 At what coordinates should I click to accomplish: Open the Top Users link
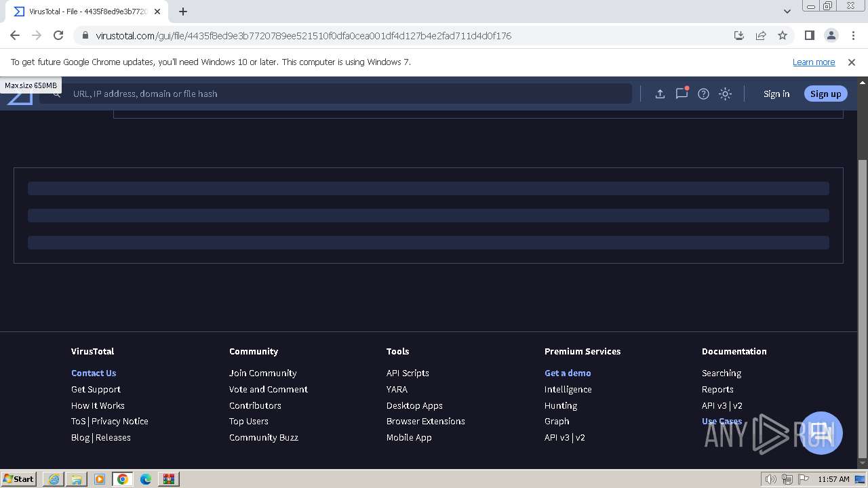[249, 421]
